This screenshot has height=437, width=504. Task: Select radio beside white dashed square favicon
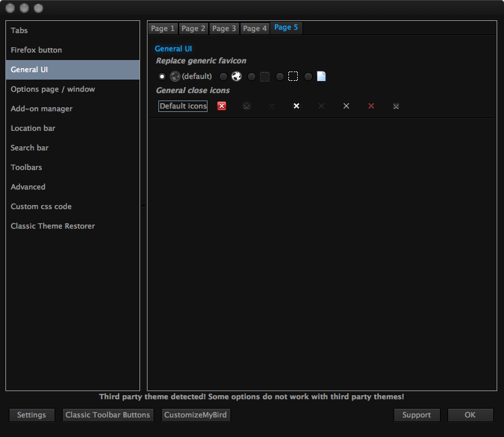coord(280,76)
